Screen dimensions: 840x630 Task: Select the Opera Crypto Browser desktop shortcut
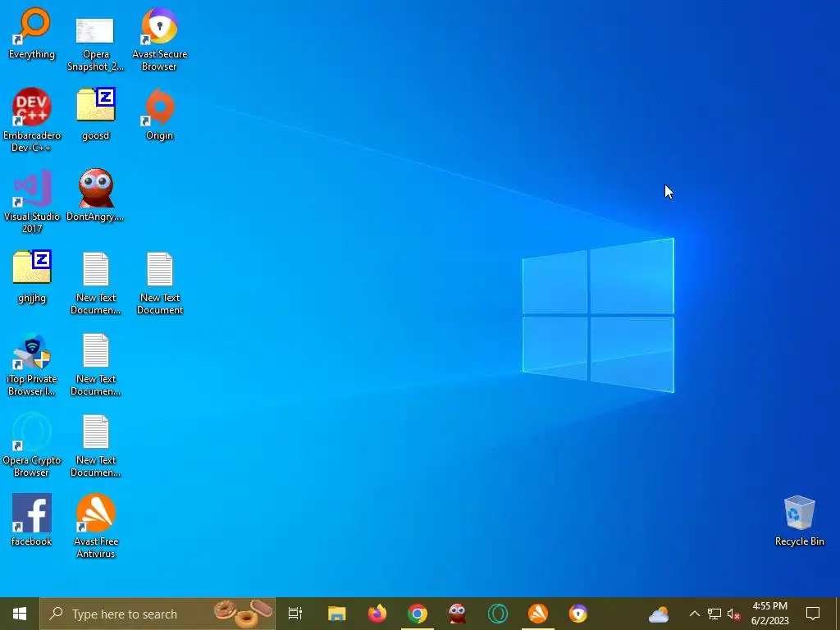point(32,445)
